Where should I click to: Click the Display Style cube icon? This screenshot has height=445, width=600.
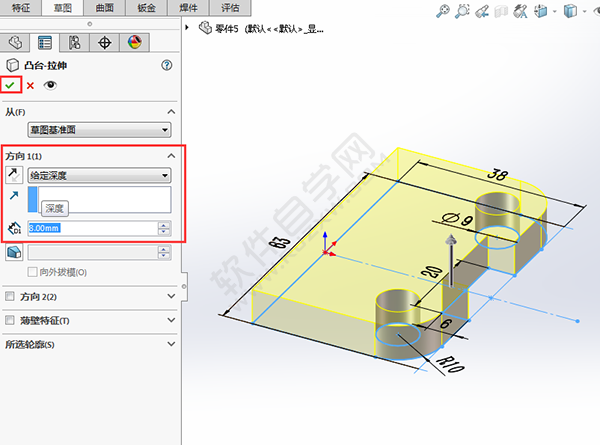point(570,11)
